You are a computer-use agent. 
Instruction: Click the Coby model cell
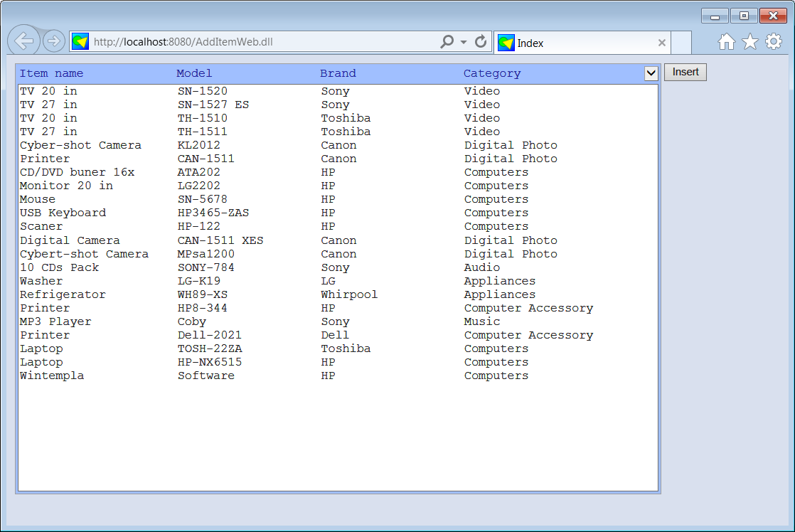(192, 321)
